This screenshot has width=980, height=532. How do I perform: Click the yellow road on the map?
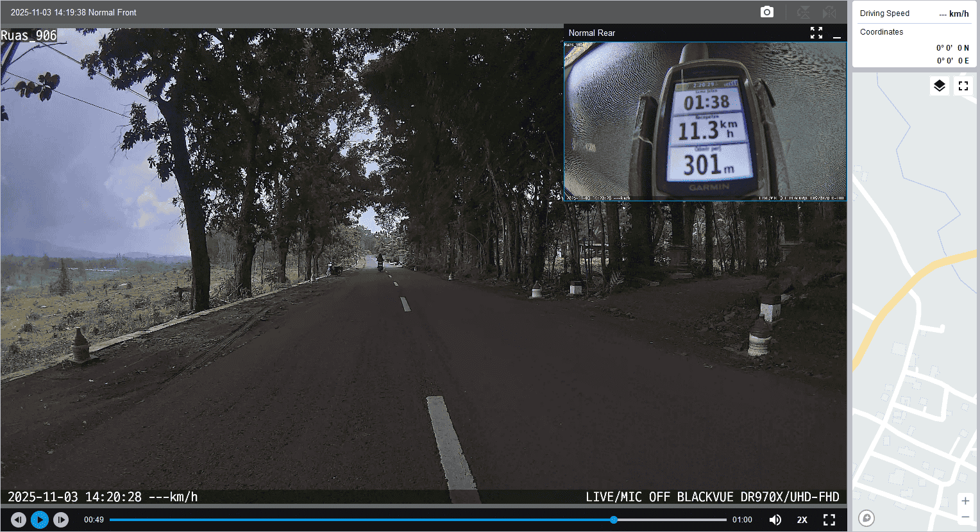coord(898,301)
